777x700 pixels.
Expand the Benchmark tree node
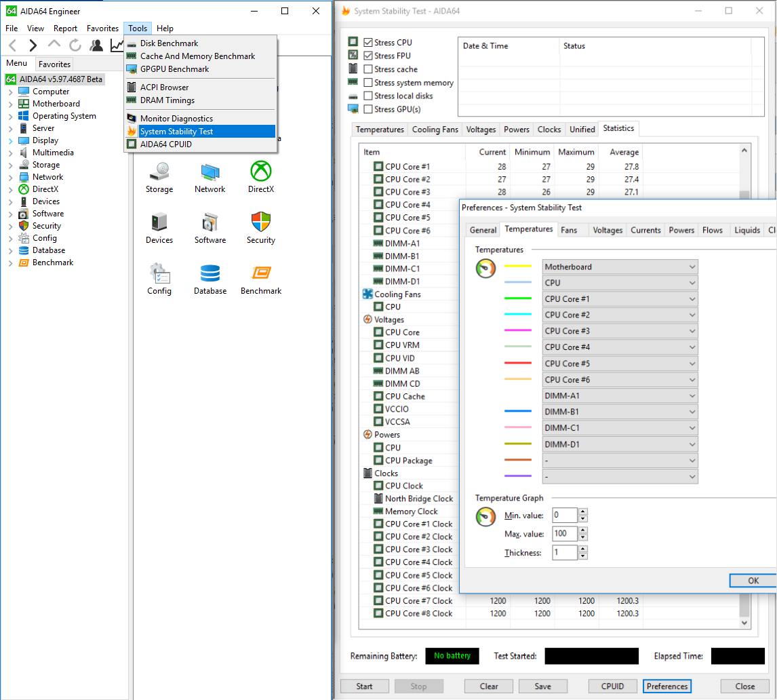[x=10, y=262]
